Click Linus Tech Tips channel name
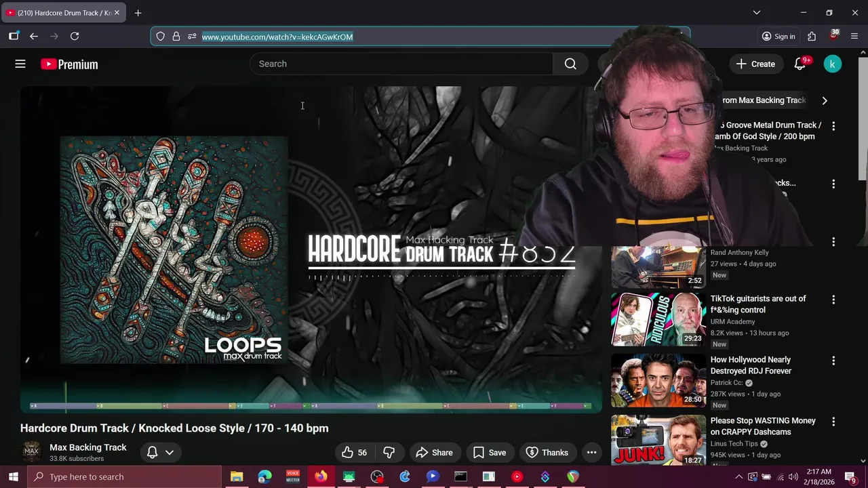The width and height of the screenshot is (868, 488). (x=734, y=444)
